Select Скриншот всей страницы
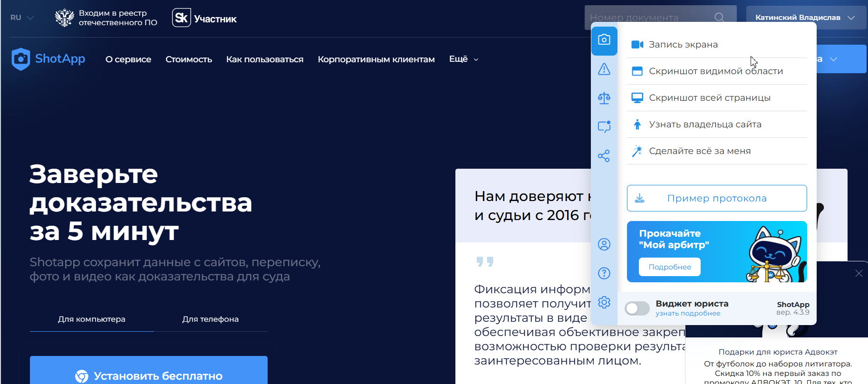Image resolution: width=868 pixels, height=384 pixels. pos(717,98)
